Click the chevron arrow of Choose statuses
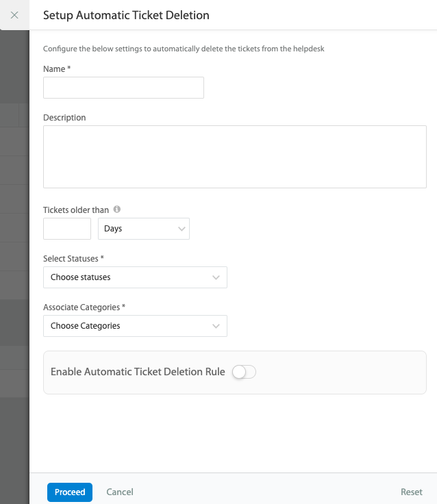 [x=216, y=277]
